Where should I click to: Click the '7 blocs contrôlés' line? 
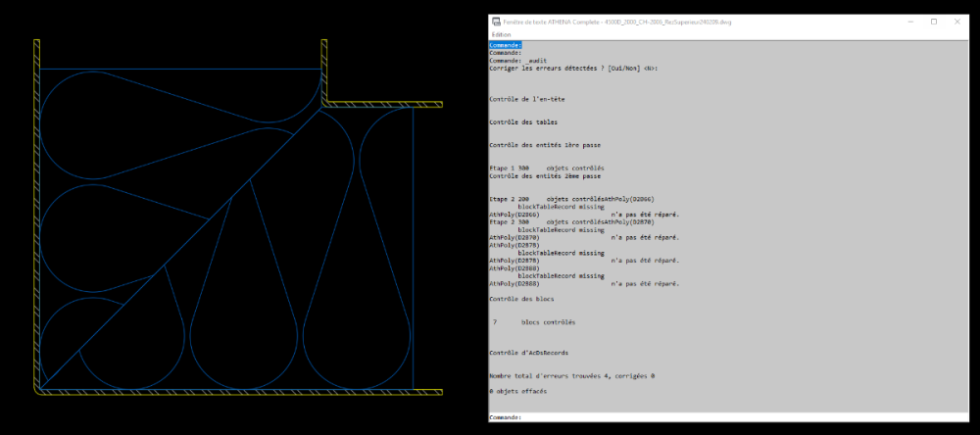point(534,322)
